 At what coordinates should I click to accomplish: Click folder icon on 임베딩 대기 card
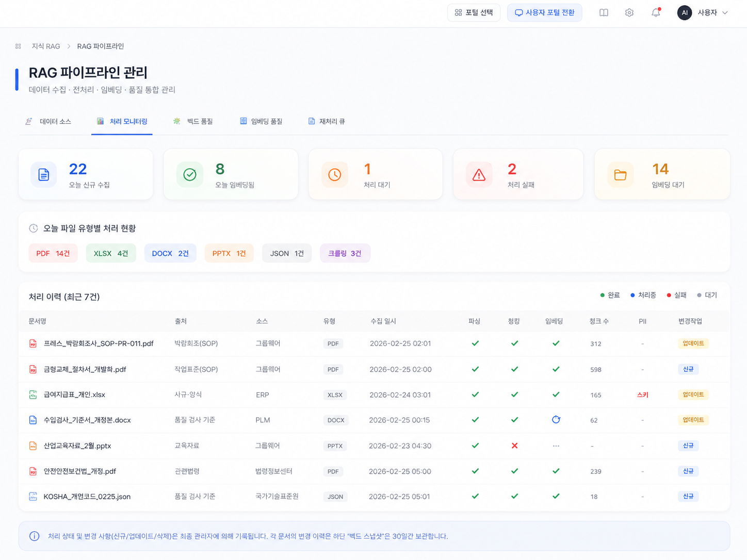tap(620, 175)
